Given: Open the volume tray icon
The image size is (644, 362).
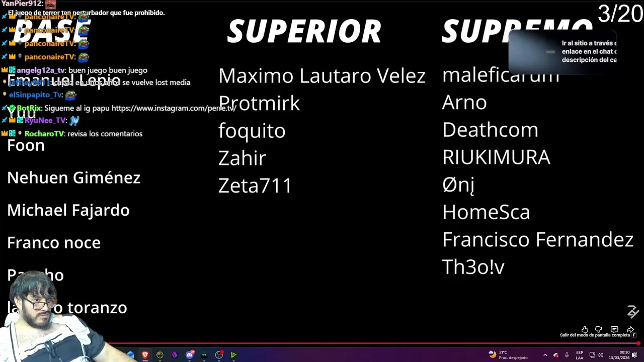Looking at the screenshot, I should click(x=600, y=355).
